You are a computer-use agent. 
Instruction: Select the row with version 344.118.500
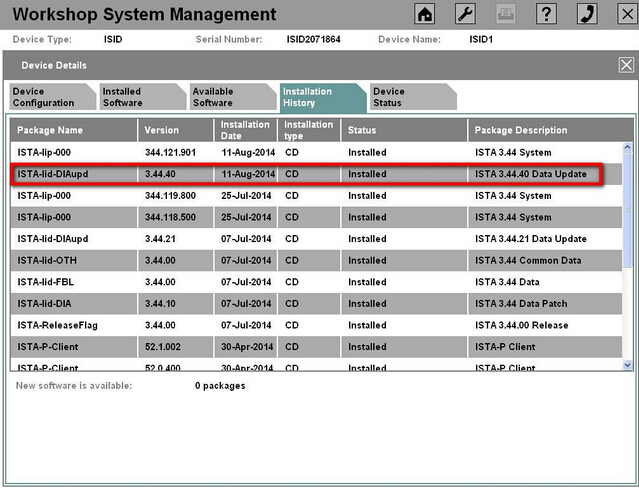point(316,217)
